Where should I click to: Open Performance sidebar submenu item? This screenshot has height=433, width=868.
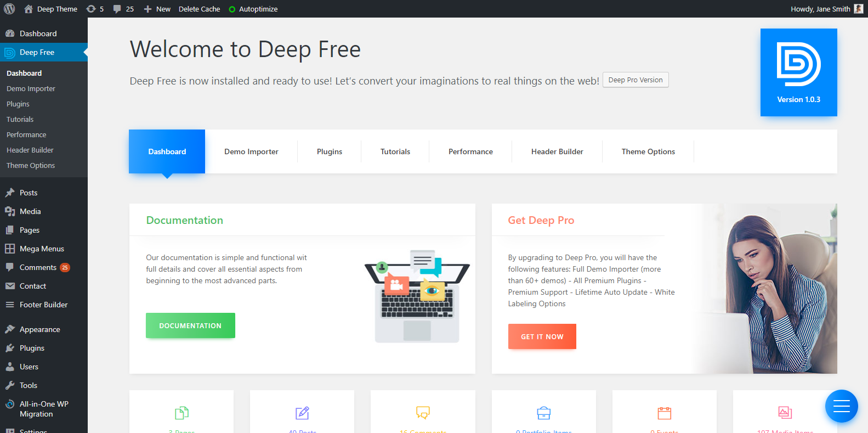click(26, 134)
